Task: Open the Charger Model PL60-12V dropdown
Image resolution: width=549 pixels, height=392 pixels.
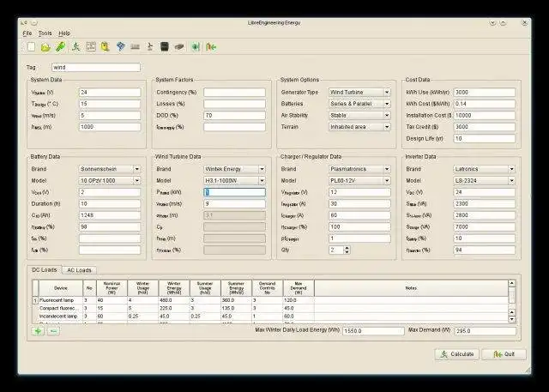Action: point(359,181)
